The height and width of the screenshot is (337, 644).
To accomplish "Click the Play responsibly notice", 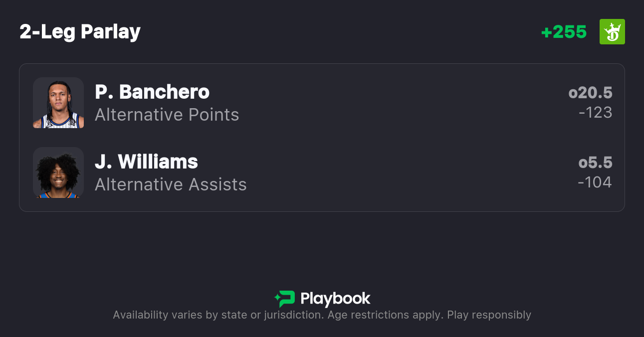I will 489,315.
